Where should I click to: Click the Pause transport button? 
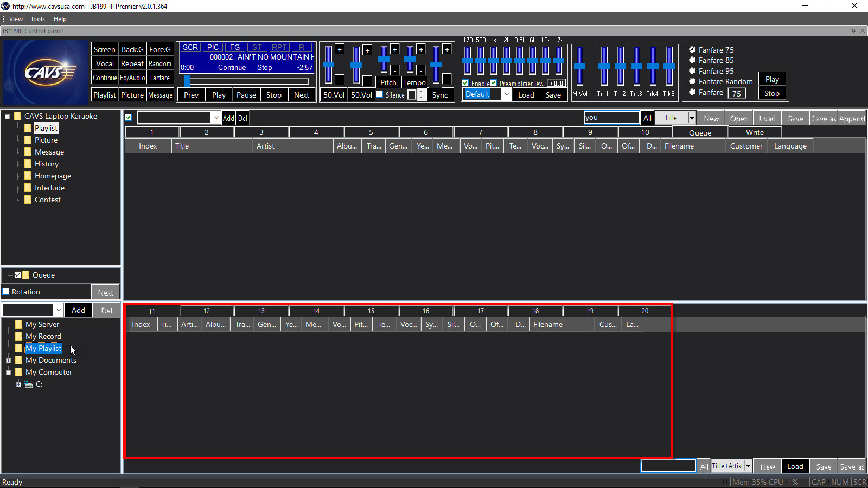(246, 95)
